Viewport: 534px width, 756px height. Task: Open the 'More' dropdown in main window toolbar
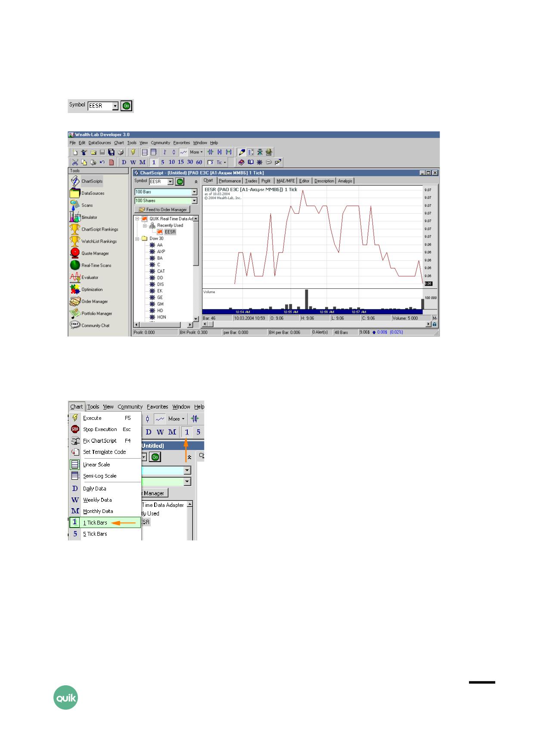click(196, 152)
